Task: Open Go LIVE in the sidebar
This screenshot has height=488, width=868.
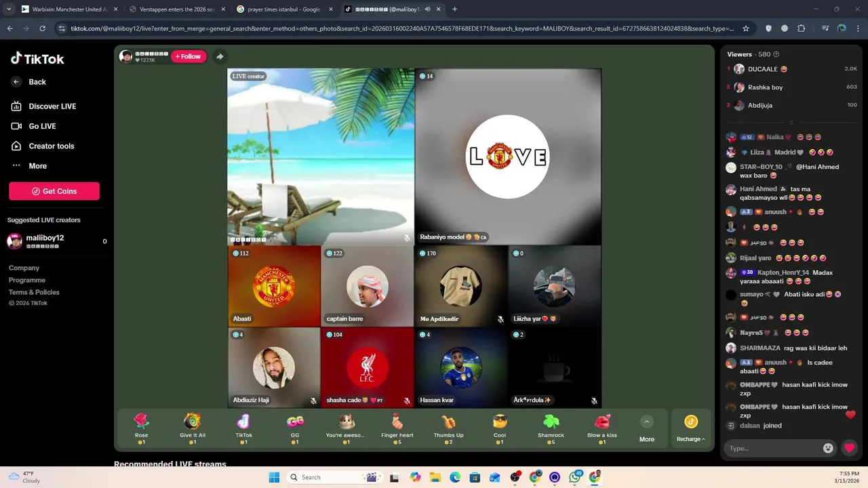Action: 33,126
